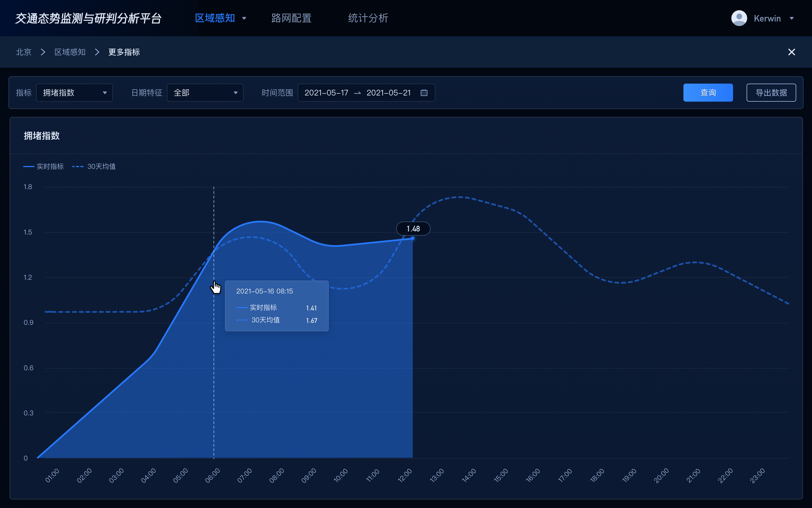Close the 更多指标 panel with X
Viewport: 812px width, 508px height.
click(791, 52)
